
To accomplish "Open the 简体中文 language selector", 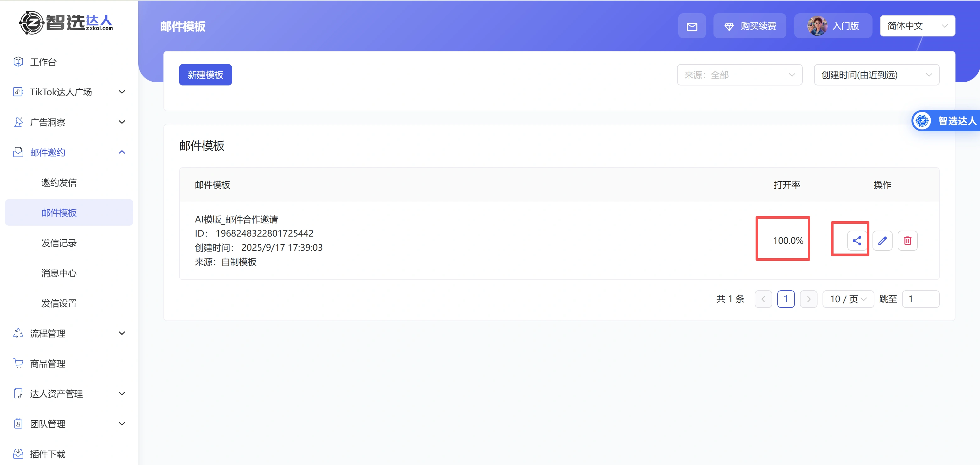I will coord(917,26).
